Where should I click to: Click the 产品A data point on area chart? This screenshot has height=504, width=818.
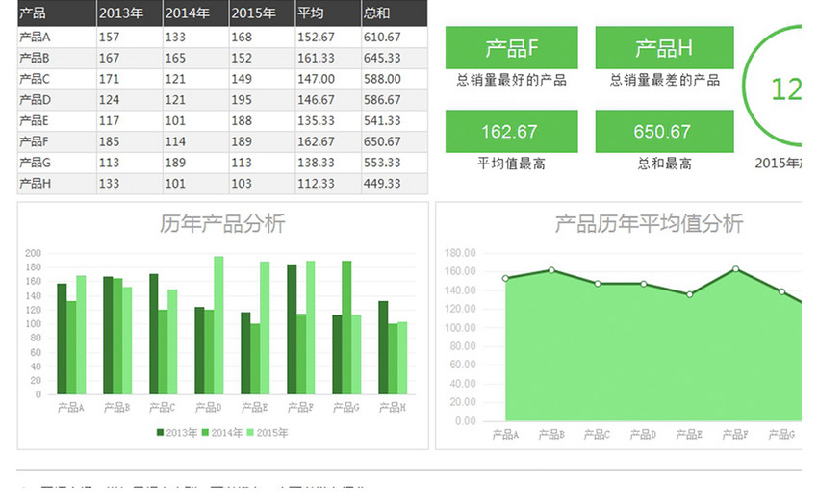tap(505, 279)
